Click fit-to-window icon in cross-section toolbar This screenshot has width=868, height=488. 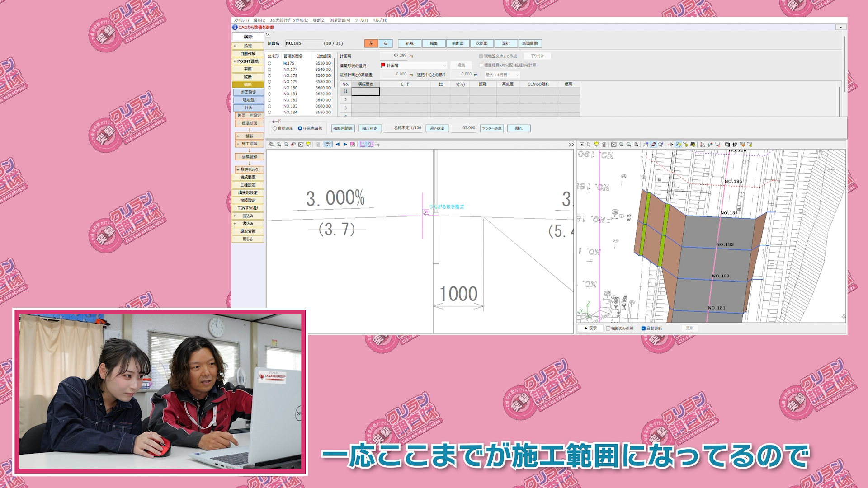point(301,145)
